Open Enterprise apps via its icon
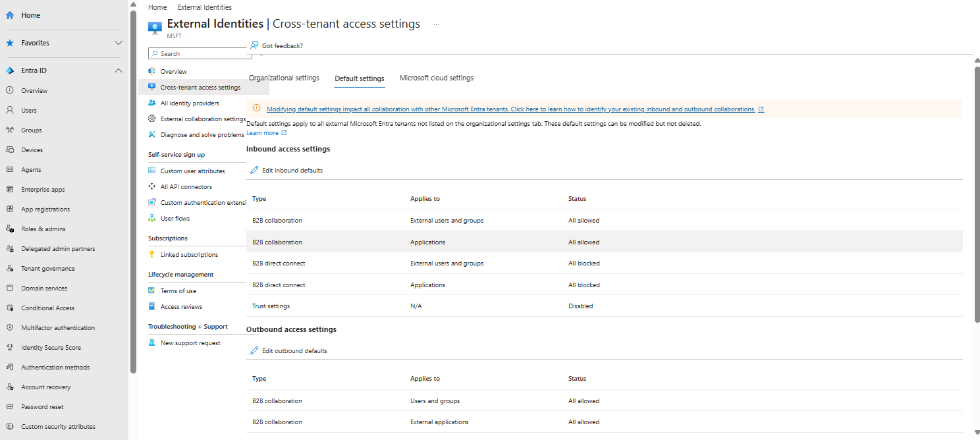Image resolution: width=980 pixels, height=440 pixels. pos(10,189)
